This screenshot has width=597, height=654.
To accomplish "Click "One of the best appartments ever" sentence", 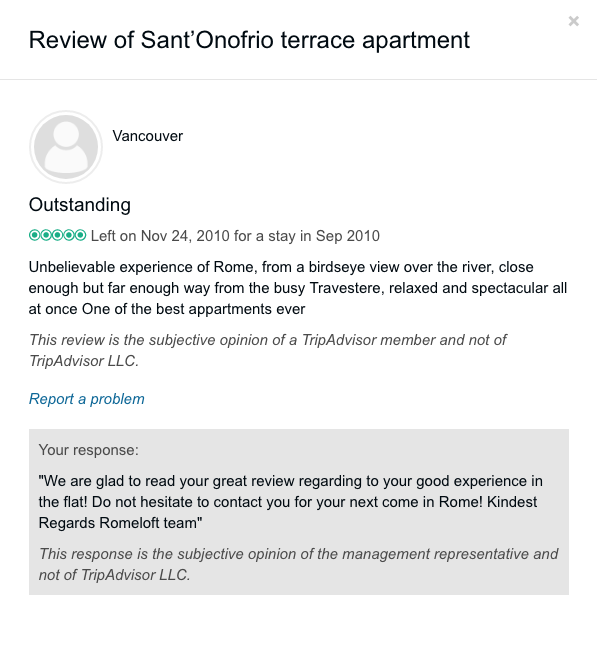I will (193, 309).
